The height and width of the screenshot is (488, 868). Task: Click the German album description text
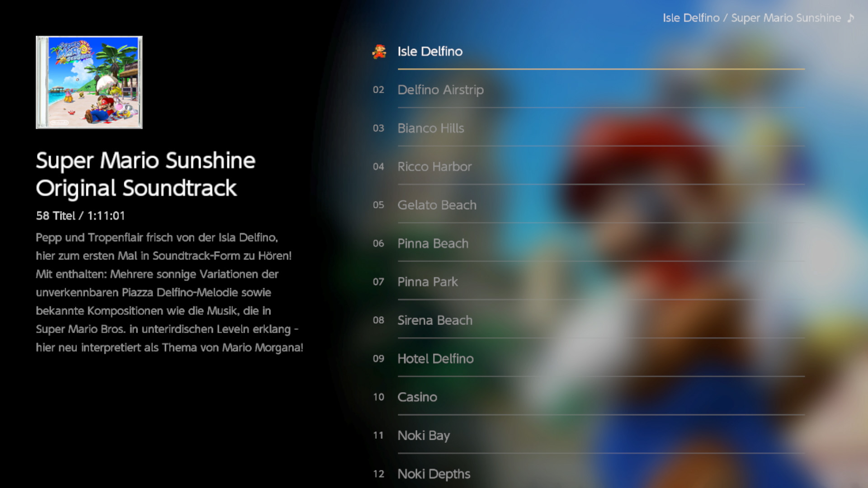pyautogui.click(x=170, y=292)
